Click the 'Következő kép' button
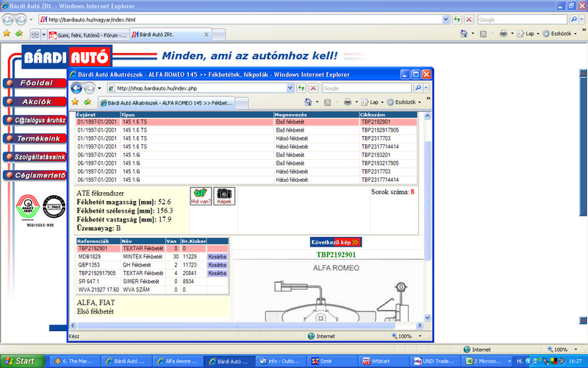This screenshot has height=368, width=588. point(336,241)
